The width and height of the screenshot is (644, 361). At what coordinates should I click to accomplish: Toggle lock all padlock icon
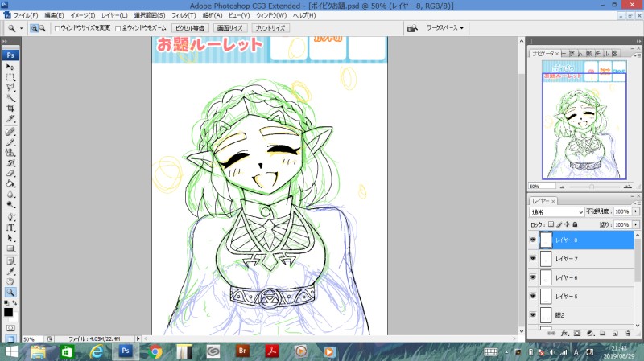point(575,224)
